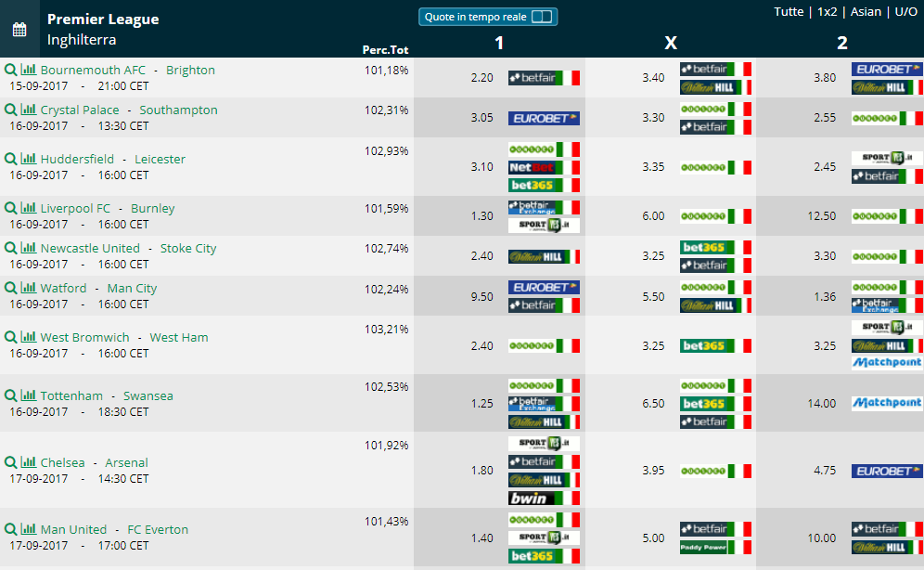
Task: Select the 3.95 draw odds for Chelsea-Arsenal
Action: point(653,471)
